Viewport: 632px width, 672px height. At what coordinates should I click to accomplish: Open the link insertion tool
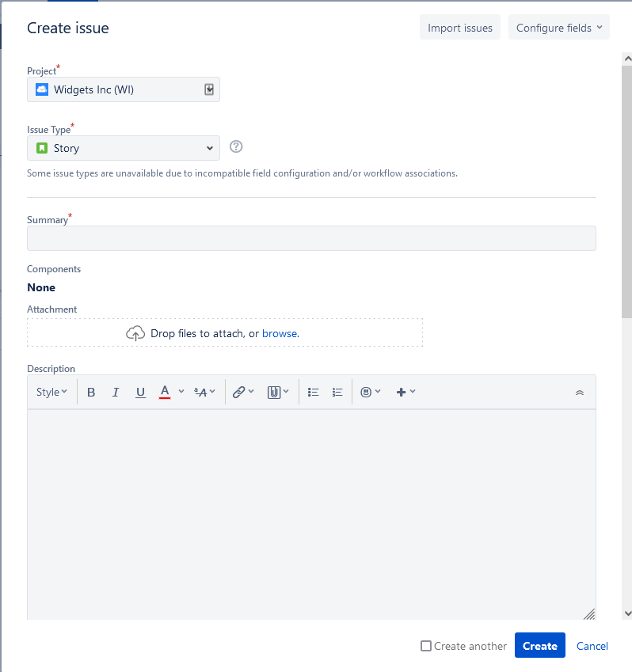tap(242, 392)
